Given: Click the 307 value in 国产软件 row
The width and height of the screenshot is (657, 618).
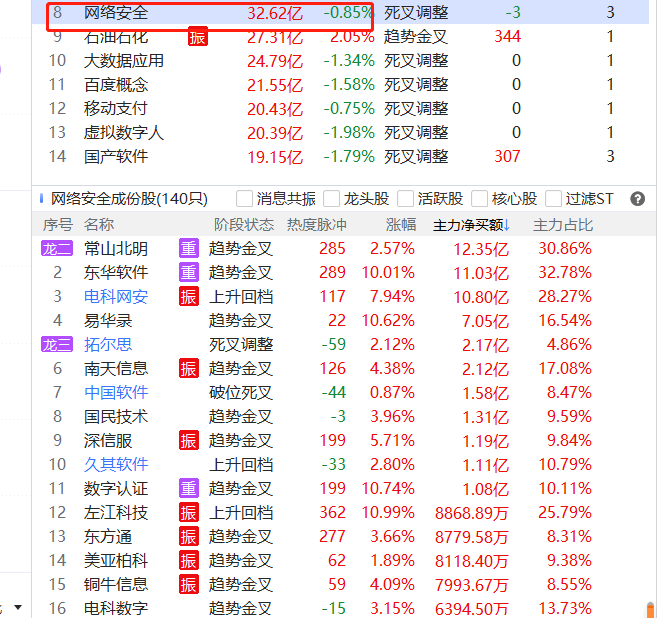Looking at the screenshot, I should [x=507, y=157].
